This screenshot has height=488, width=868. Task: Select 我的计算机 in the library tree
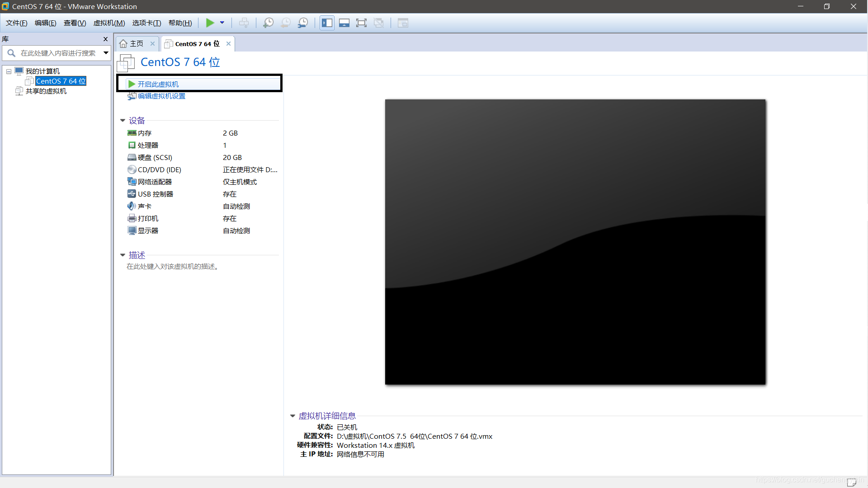[x=42, y=71]
